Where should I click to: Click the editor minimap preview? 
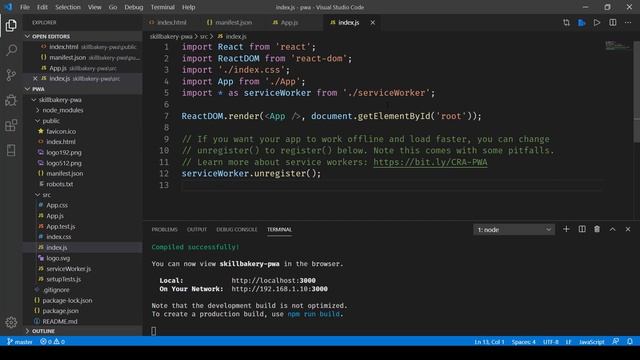click(x=617, y=46)
